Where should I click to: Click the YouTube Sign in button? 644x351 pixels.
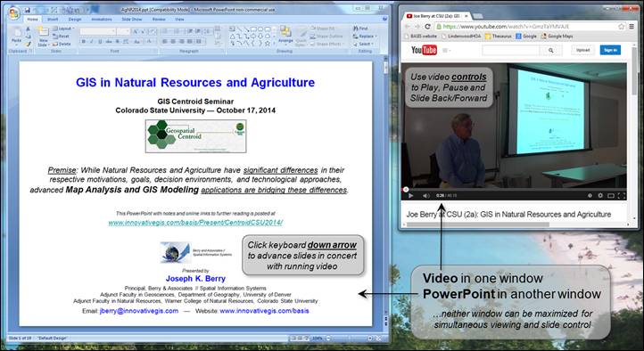coord(610,50)
